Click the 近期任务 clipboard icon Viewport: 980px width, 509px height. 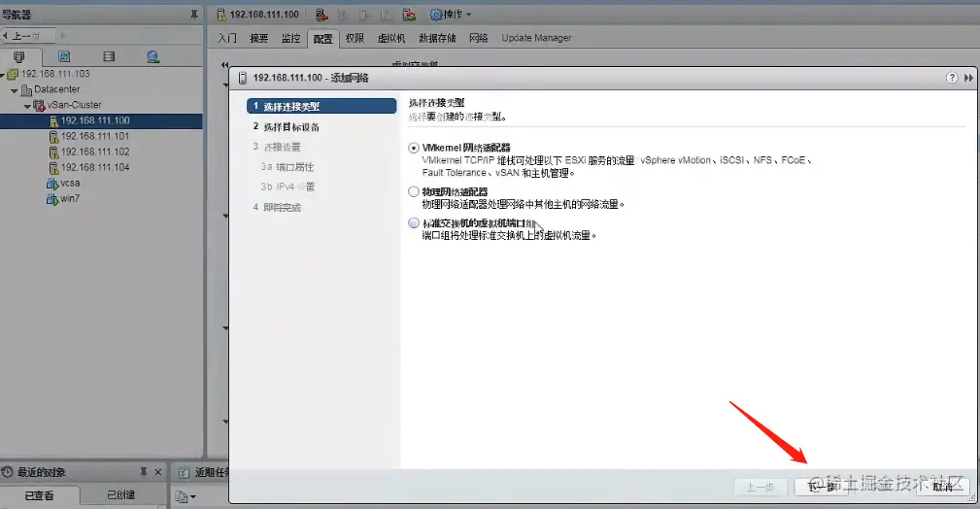[184, 473]
